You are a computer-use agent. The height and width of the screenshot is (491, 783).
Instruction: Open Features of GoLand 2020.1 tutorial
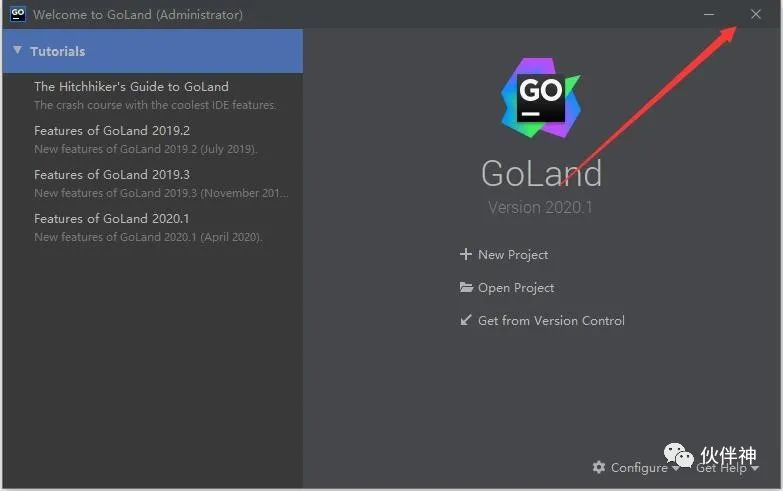click(x=112, y=218)
